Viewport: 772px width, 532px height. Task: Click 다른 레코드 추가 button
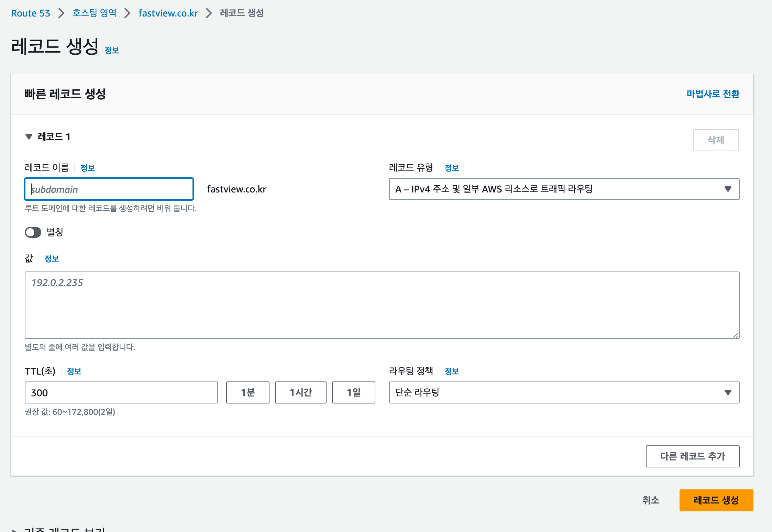(692, 456)
